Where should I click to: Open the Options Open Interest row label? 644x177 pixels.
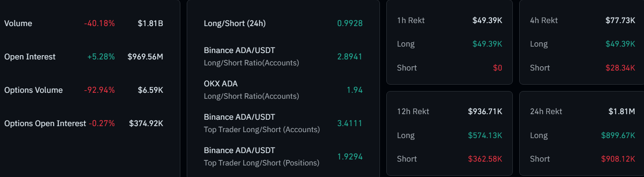pos(45,124)
